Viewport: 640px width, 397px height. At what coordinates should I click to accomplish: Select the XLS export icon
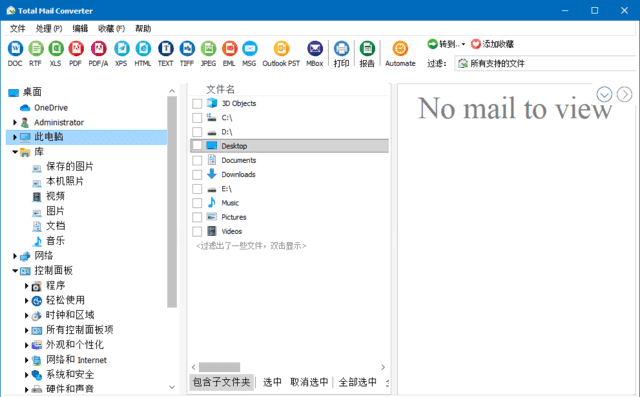[56, 49]
